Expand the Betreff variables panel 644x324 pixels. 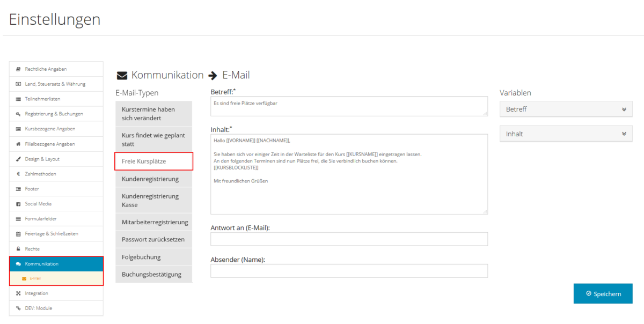pyautogui.click(x=566, y=109)
